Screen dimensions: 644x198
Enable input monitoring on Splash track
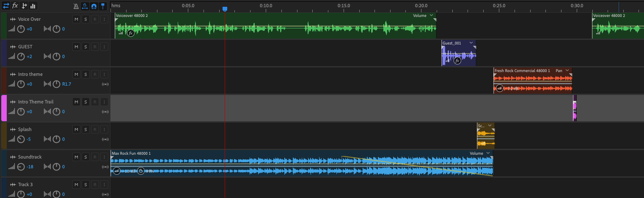[x=104, y=129]
